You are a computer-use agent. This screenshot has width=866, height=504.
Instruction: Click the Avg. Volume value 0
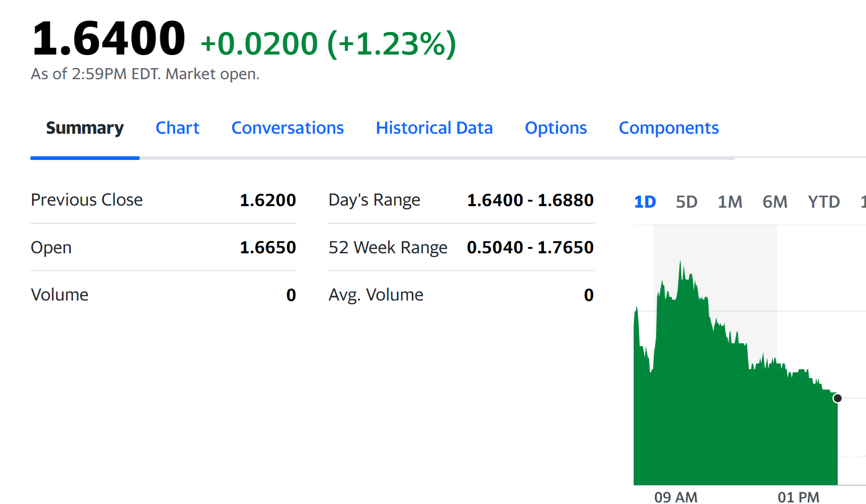point(589,295)
